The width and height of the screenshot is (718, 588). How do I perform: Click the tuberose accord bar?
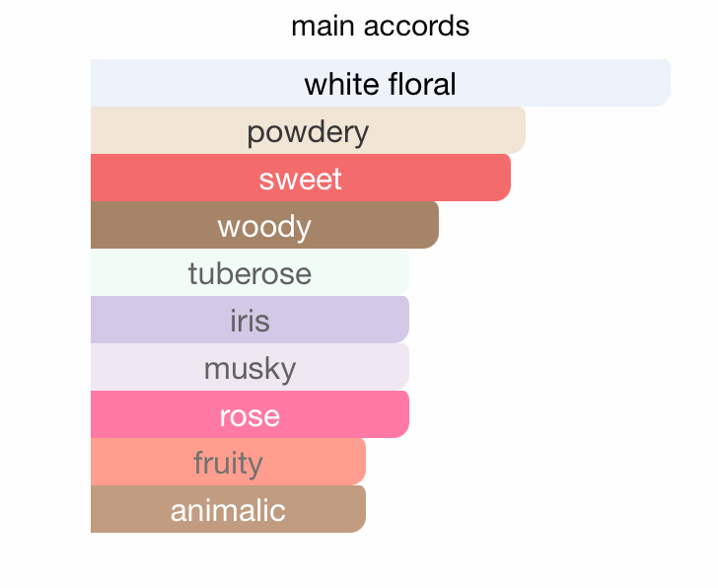pyautogui.click(x=251, y=272)
